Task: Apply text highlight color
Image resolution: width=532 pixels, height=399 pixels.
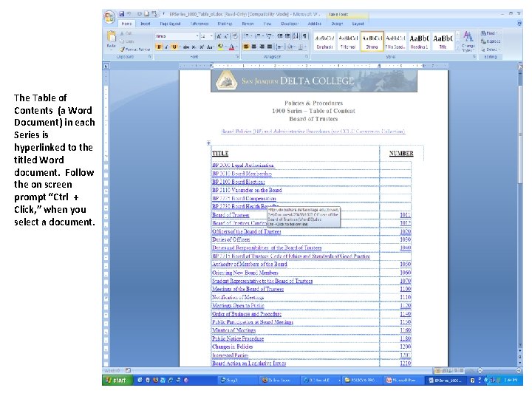Action: pyautogui.click(x=220, y=47)
